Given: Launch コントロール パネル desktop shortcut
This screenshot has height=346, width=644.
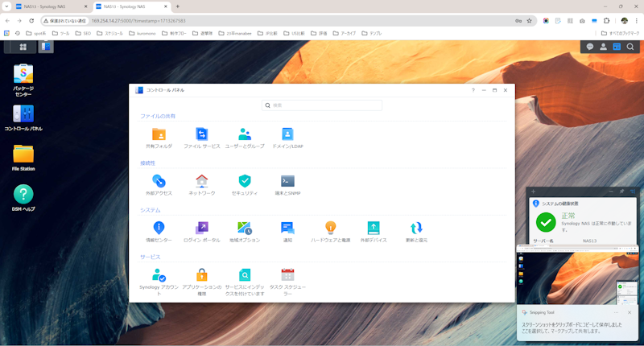Looking at the screenshot, I should click(23, 118).
